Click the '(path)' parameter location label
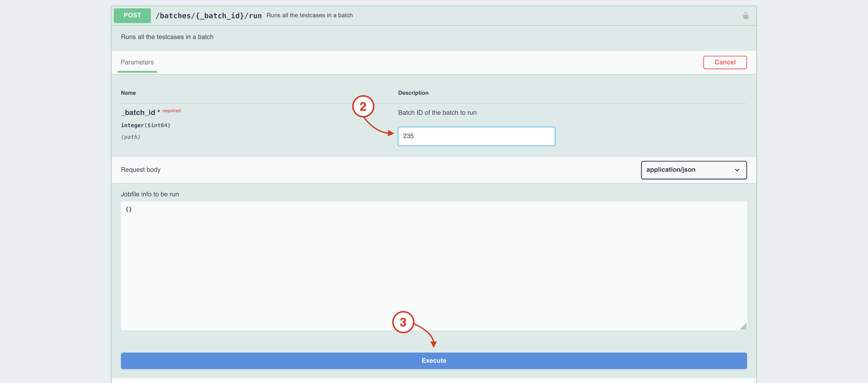 tap(130, 137)
